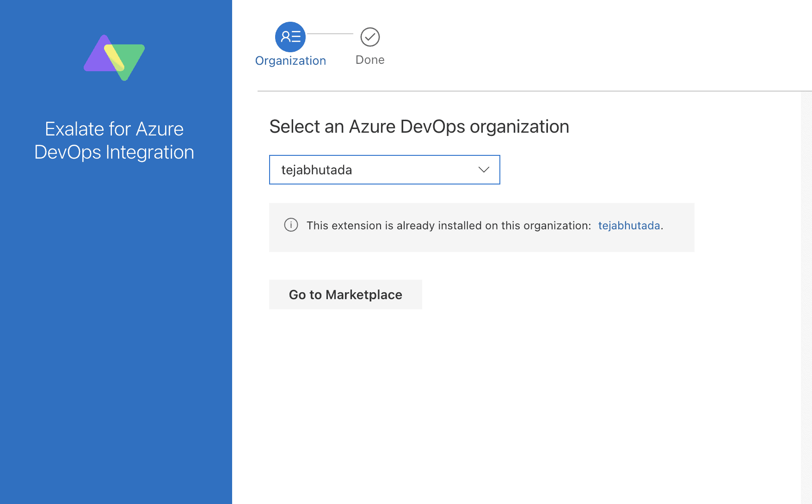This screenshot has width=812, height=504.
Task: Click the notification banner about installed extension
Action: coord(481,227)
